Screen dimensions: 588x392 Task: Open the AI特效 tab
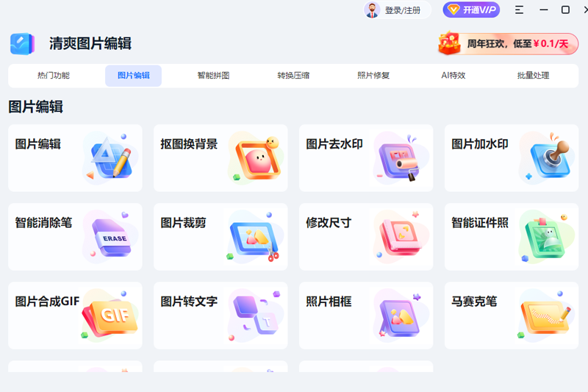[x=453, y=76]
